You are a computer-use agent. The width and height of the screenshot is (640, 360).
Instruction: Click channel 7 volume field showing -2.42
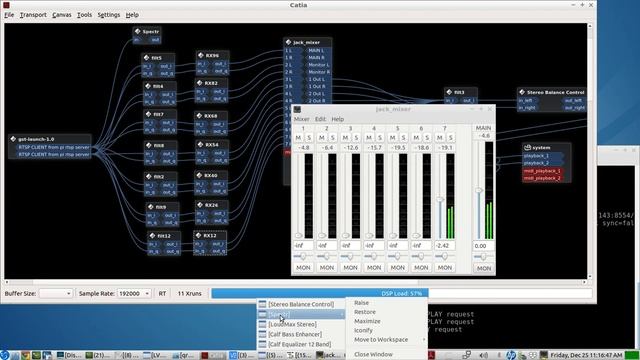coord(445,246)
